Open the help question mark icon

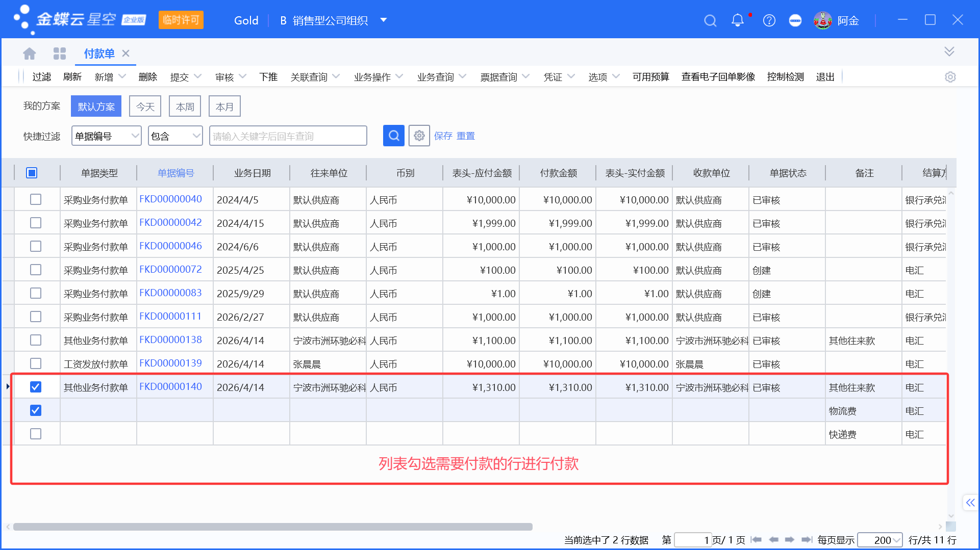769,20
